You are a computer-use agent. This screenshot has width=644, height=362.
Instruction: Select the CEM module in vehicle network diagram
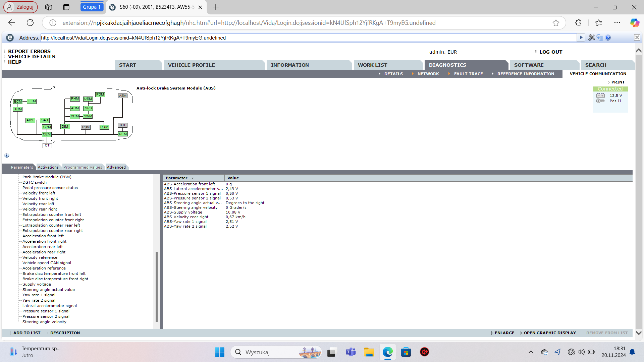pos(47,134)
